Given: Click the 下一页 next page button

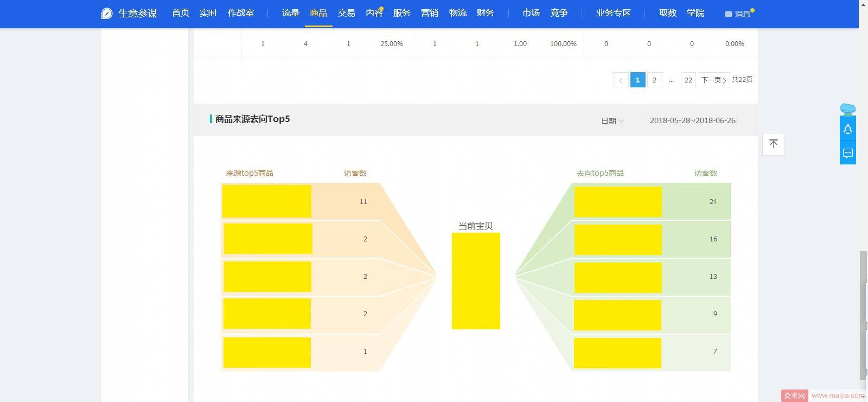Looking at the screenshot, I should pyautogui.click(x=713, y=80).
